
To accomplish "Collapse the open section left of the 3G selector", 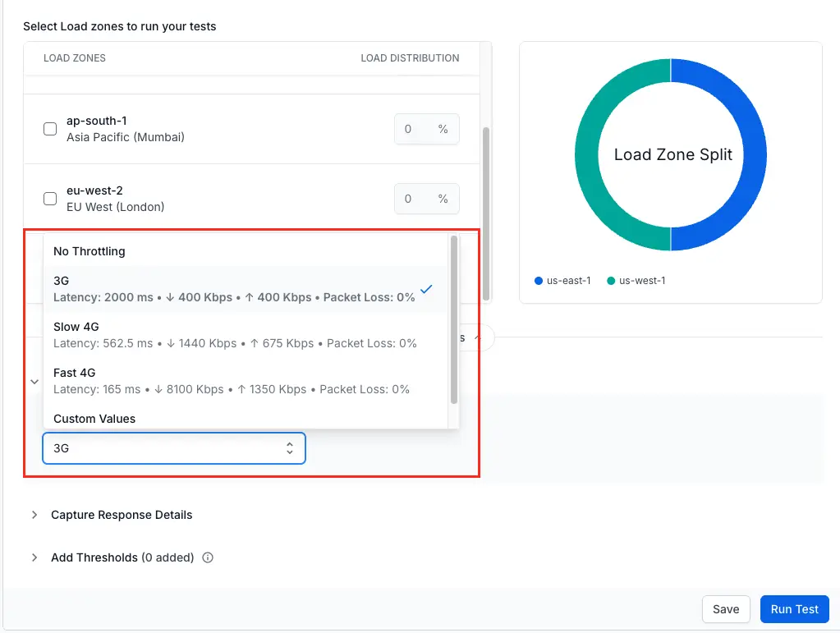I will point(34,382).
